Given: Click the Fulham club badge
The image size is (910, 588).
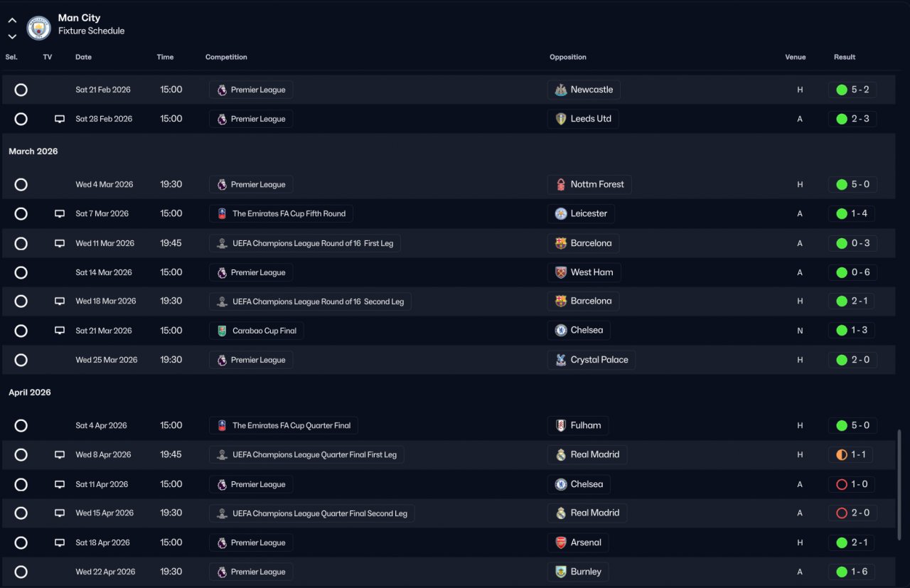Looking at the screenshot, I should [561, 425].
